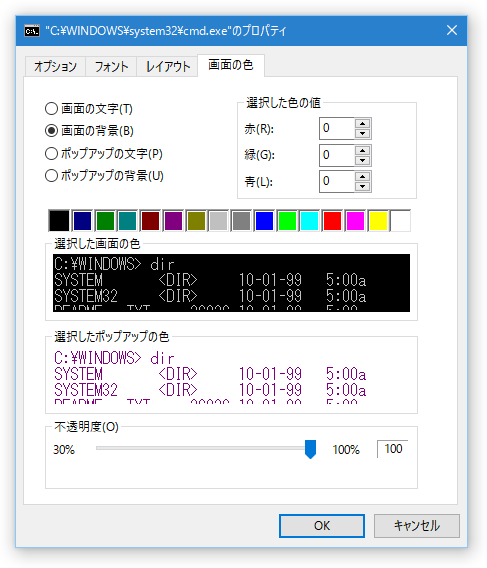Screen dimensions: 487x568
Task: Select ポップアップの背景(U) radio button
Action: tap(51, 176)
